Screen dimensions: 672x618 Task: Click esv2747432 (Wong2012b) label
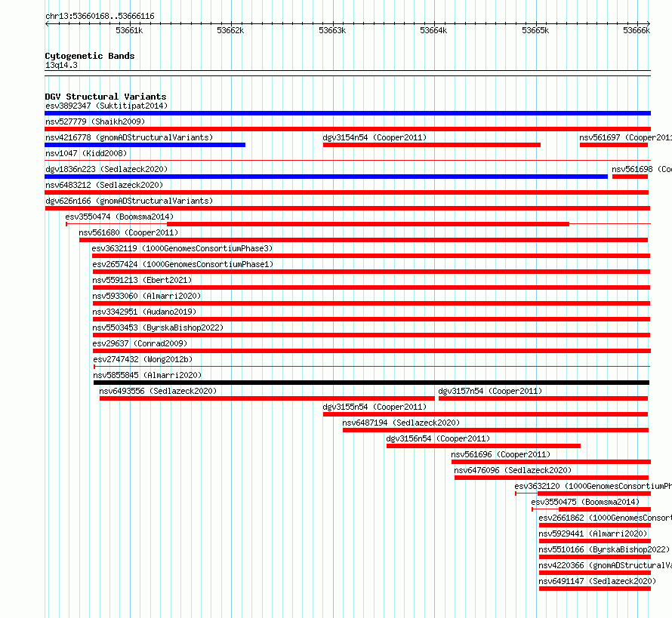143,359
